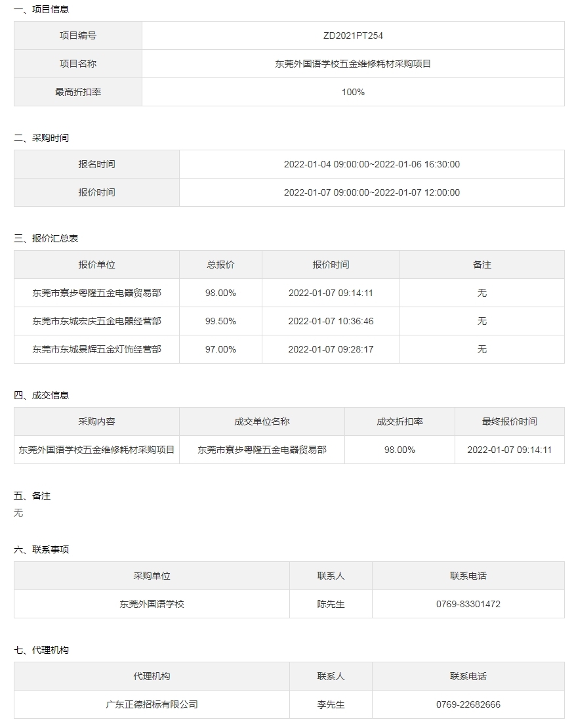The height and width of the screenshot is (728, 574).
Task: Select purchase content cell in 成交信息 table
Action: [x=96, y=450]
